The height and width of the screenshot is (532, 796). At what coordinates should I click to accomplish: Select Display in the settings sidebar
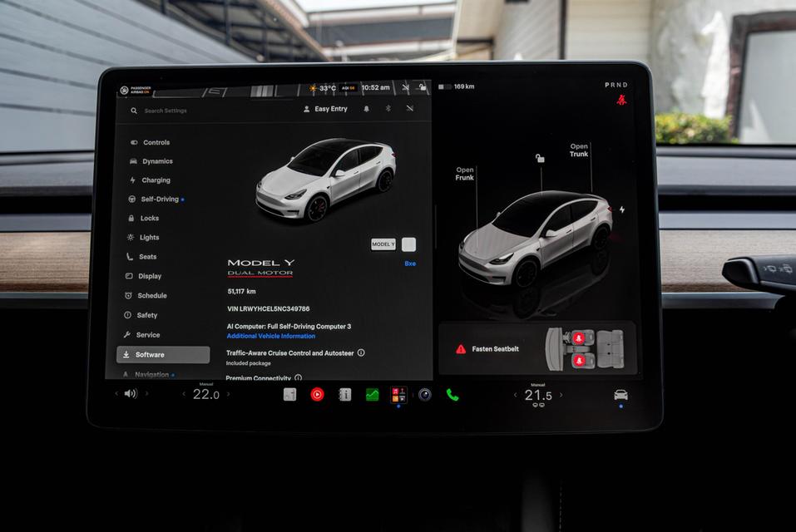(x=143, y=276)
